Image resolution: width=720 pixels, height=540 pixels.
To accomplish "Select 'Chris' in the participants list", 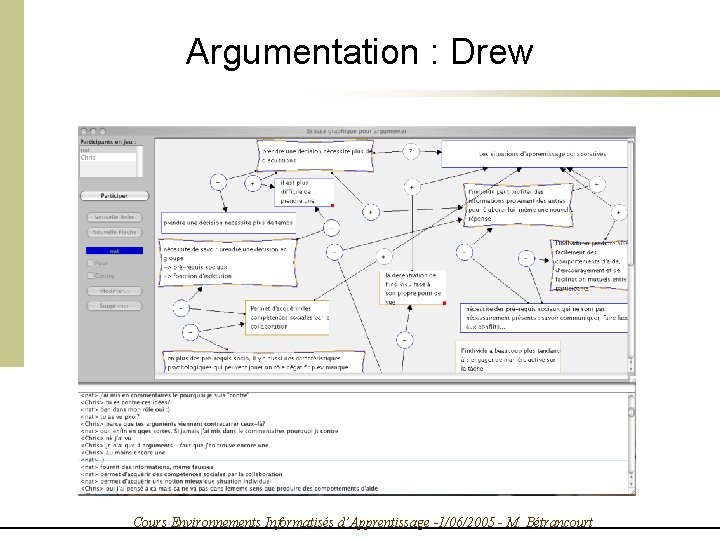I will [x=108, y=158].
